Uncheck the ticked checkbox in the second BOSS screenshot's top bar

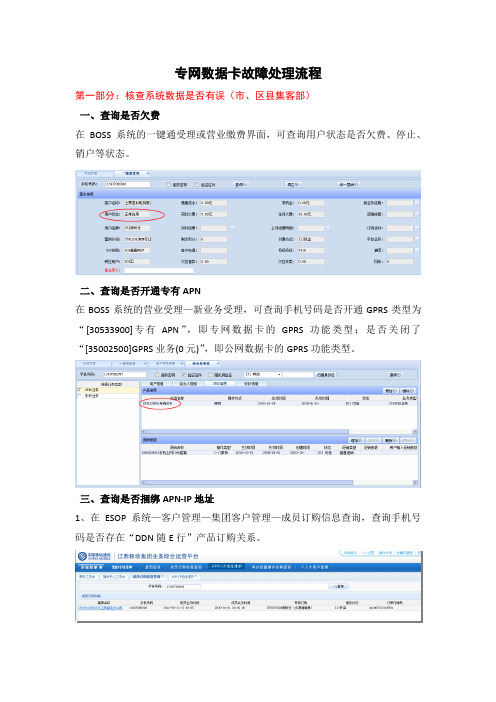pyautogui.click(x=184, y=375)
